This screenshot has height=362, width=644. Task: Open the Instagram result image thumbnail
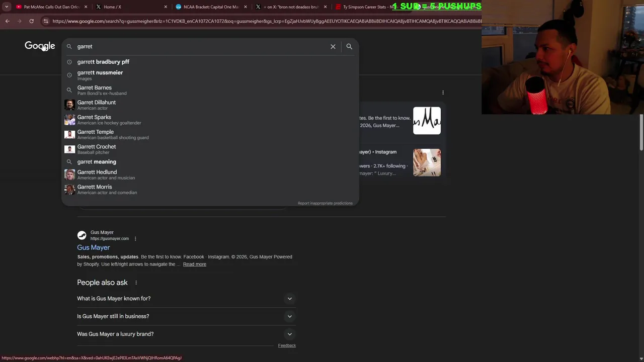[x=427, y=162]
